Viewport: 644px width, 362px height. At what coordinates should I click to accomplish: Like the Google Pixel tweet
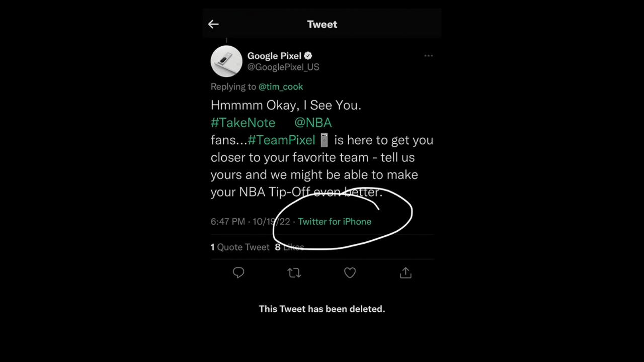[x=350, y=273]
